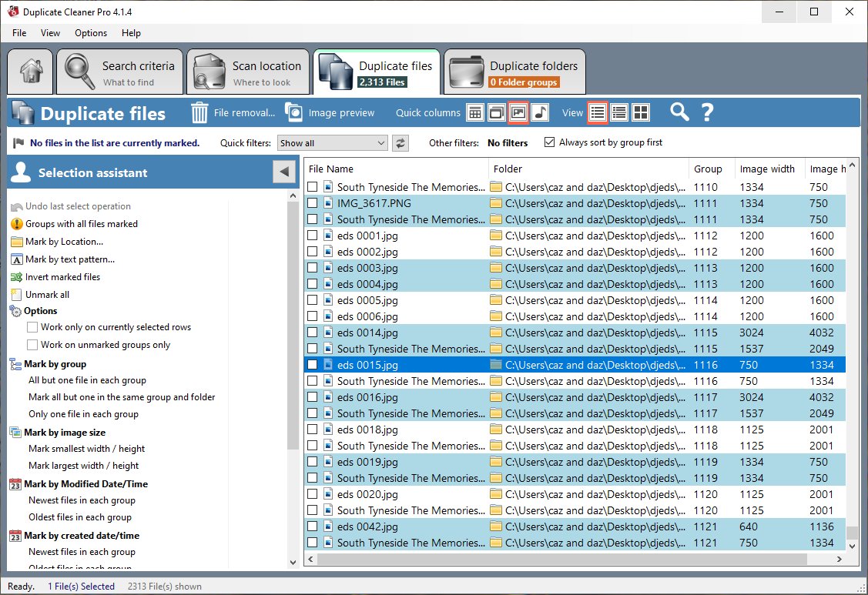
Task: Mark the checkbox for IMG_3617.PNG
Action: click(x=313, y=203)
